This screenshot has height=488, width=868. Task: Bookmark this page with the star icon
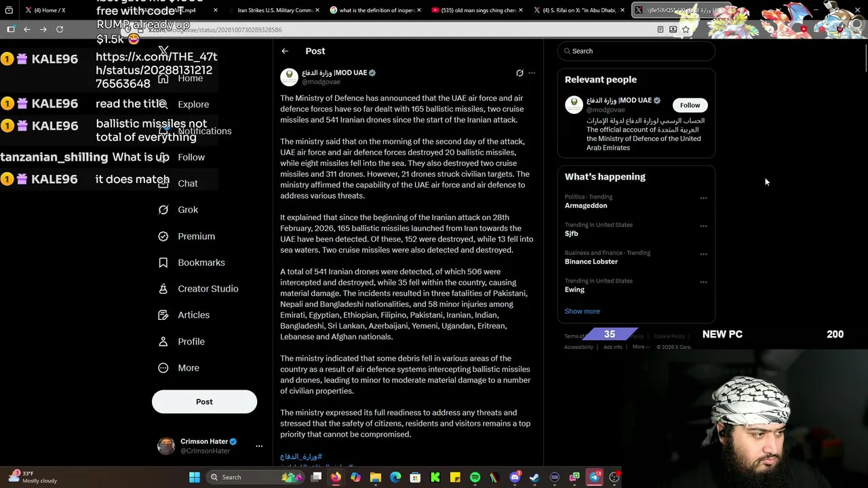point(686,29)
